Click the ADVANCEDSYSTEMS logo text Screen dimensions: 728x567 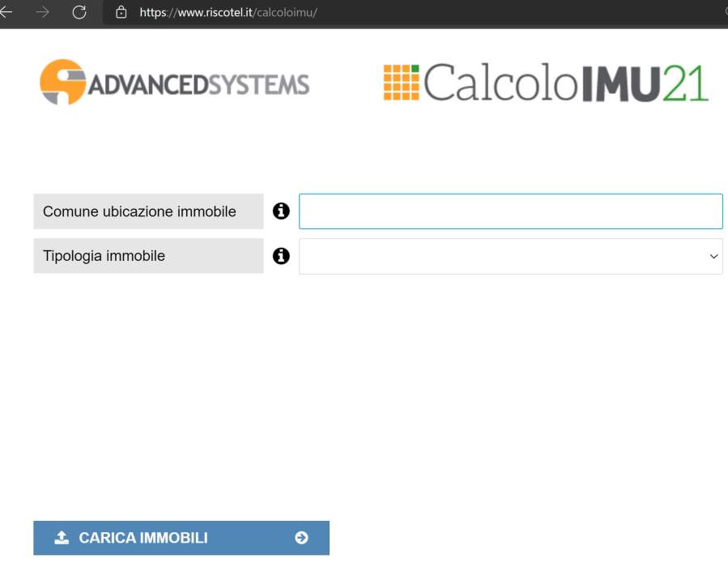click(x=198, y=84)
